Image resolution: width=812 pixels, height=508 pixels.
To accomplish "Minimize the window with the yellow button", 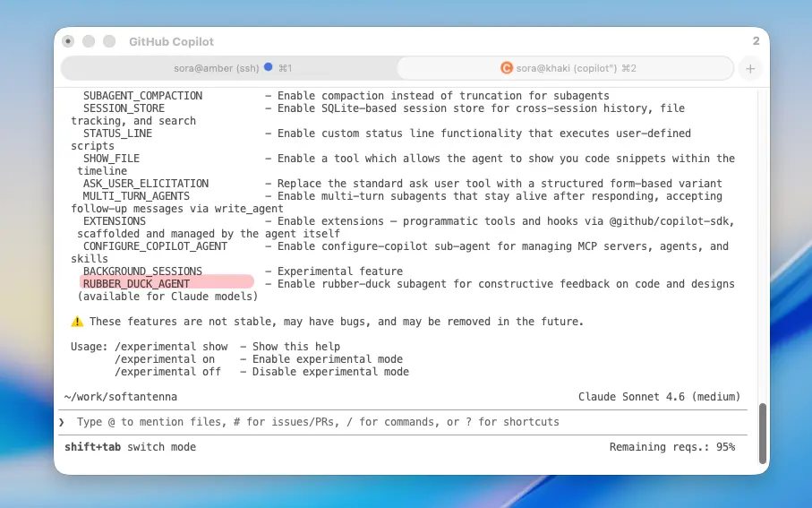I will [x=89, y=41].
